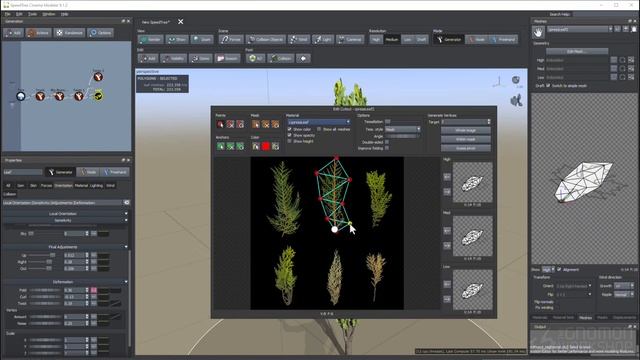Select the third Mesh tool icon
Viewport: 640px width, 360px height.
point(275,124)
